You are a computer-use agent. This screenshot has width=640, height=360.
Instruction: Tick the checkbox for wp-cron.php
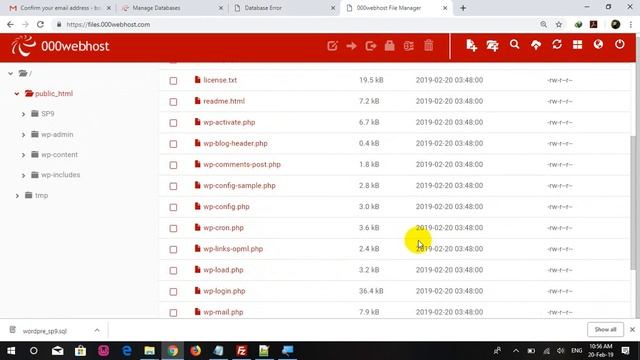coord(173,229)
